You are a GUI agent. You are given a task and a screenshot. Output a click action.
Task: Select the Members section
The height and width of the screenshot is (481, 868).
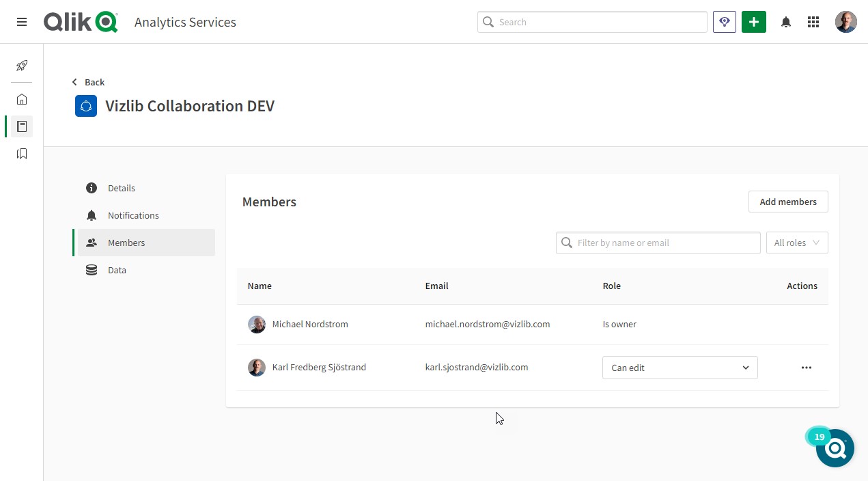tap(146, 243)
